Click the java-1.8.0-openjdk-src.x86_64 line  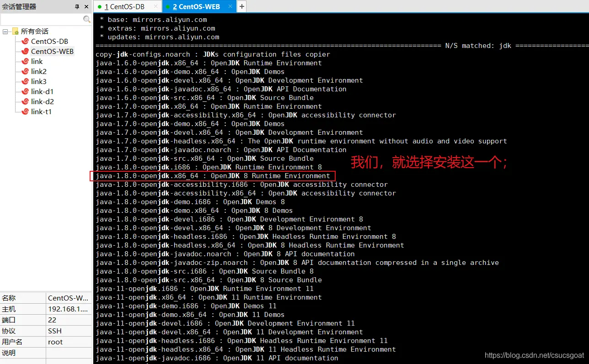(x=209, y=280)
